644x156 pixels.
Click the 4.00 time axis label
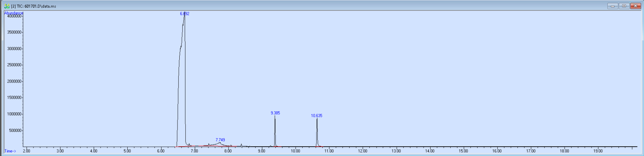(x=93, y=151)
